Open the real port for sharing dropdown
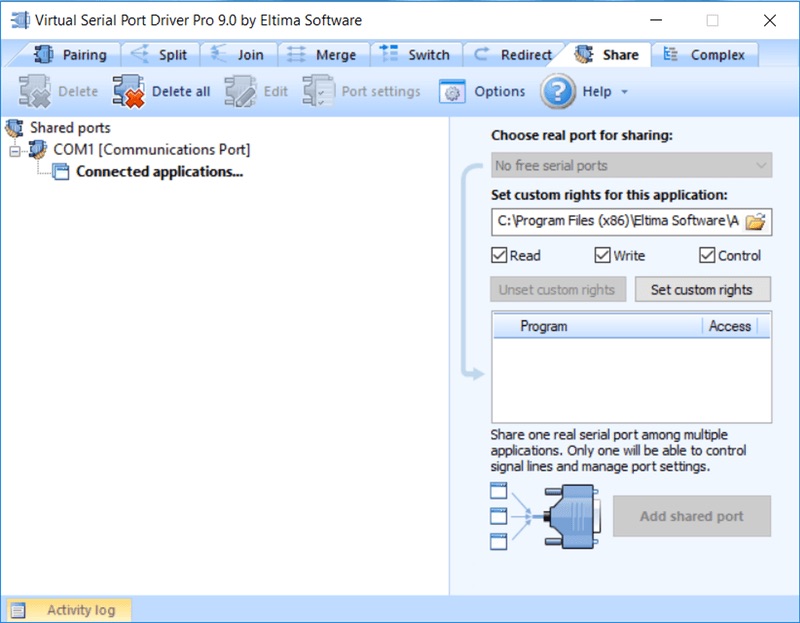This screenshot has height=623, width=800. click(631, 165)
